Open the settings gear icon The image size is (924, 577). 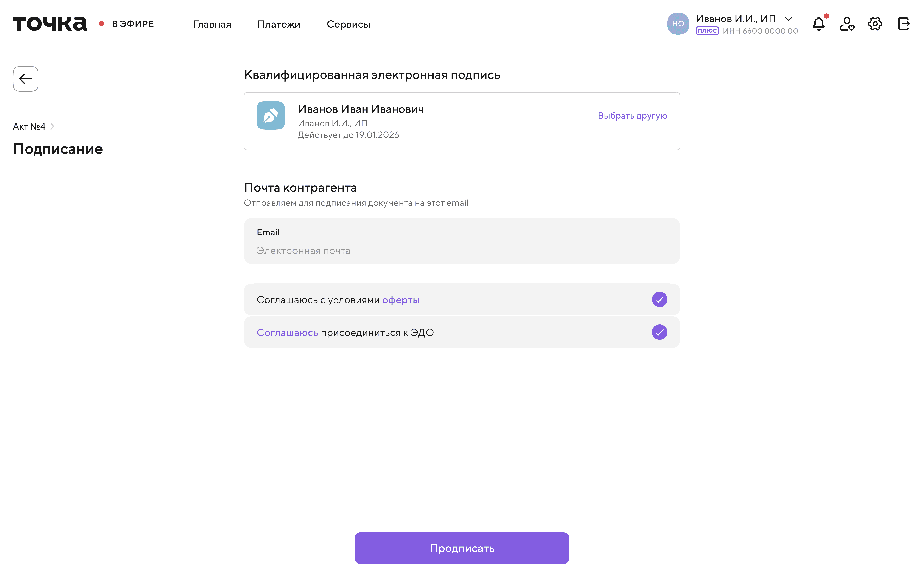[x=875, y=24]
